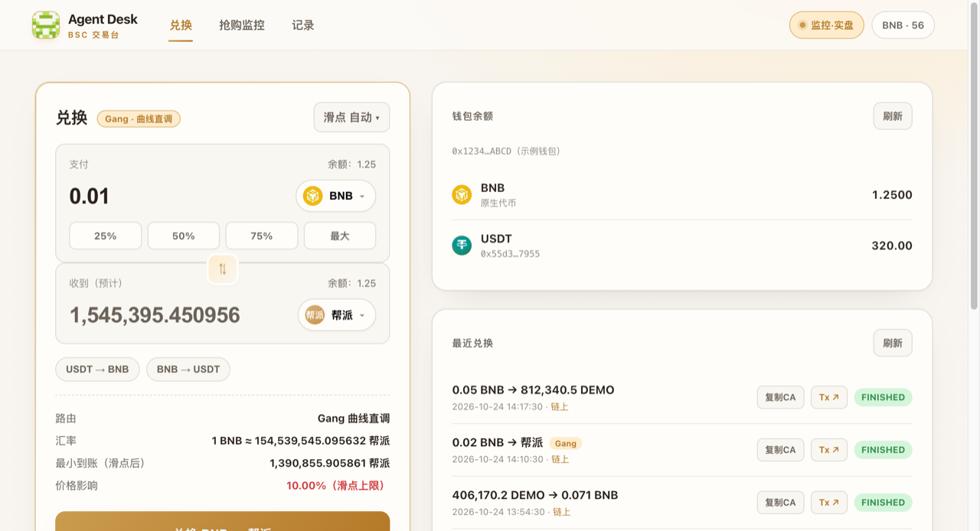Image resolution: width=980 pixels, height=531 pixels.
Task: Click FINISHED status of 0.02 BNB → 帮派
Action: (883, 450)
